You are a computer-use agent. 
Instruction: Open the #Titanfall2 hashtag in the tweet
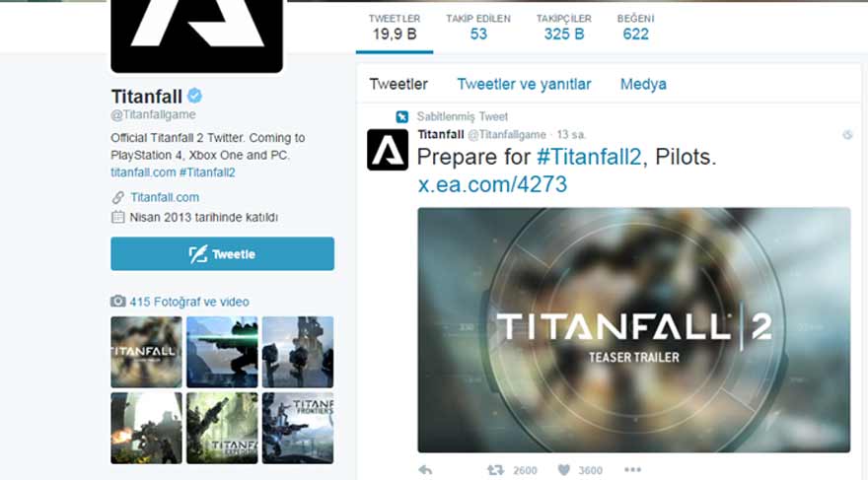point(589,157)
